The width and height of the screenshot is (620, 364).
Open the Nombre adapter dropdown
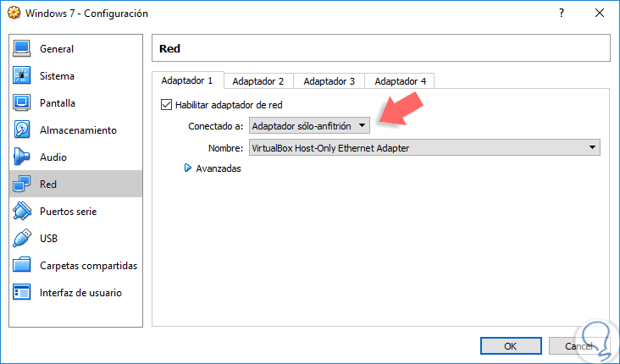click(424, 148)
